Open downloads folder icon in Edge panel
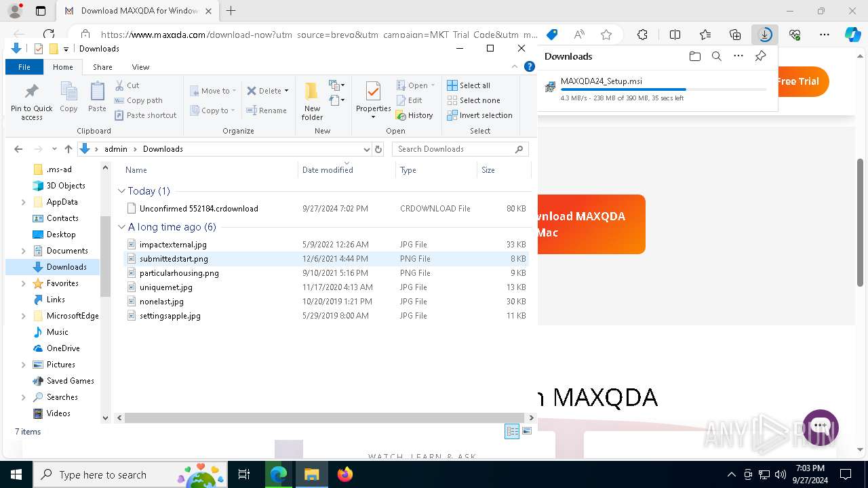Image resolution: width=868 pixels, height=488 pixels. 694,56
